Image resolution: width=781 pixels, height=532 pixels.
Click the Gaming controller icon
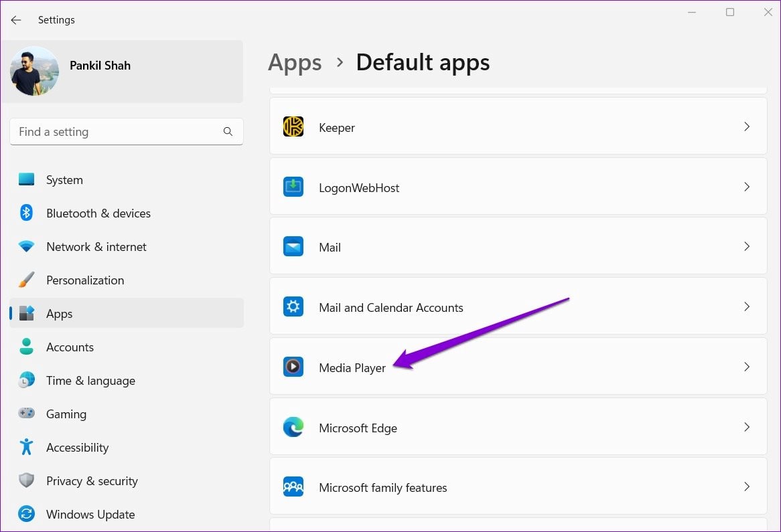(x=26, y=413)
